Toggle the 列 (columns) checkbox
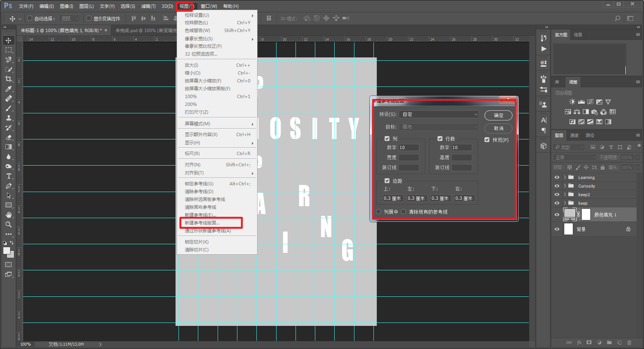 387,138
